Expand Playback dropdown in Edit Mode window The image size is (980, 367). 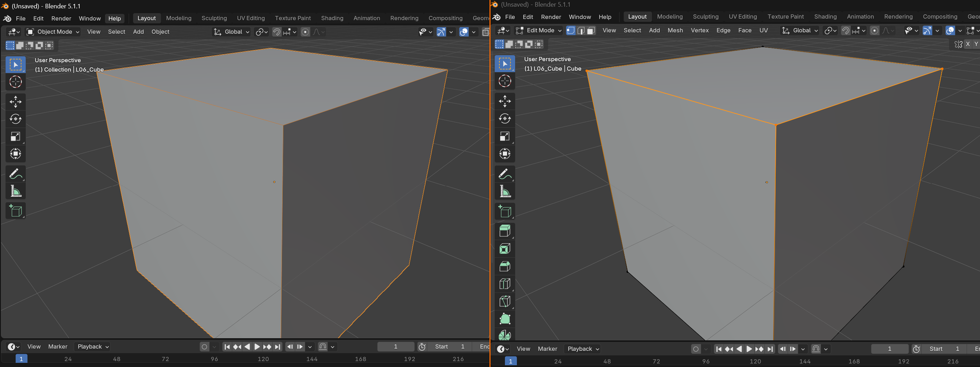coord(583,349)
